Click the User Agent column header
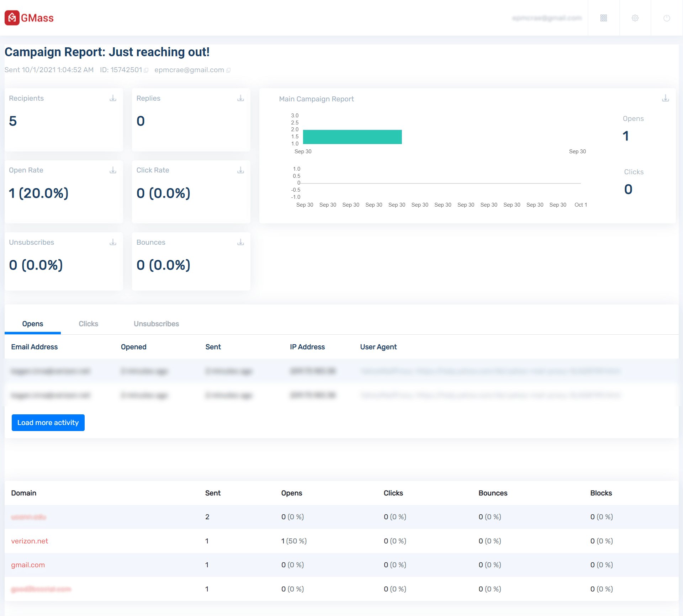This screenshot has height=616, width=683. 378,347
